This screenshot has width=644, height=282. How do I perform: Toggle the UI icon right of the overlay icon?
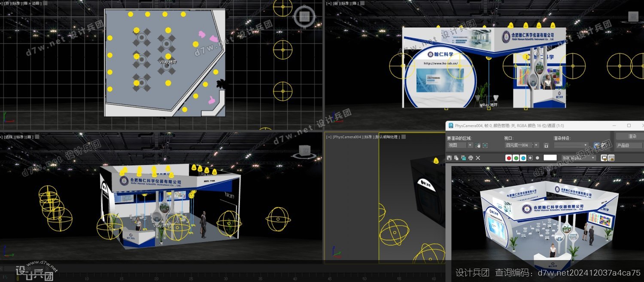pyautogui.click(x=611, y=158)
